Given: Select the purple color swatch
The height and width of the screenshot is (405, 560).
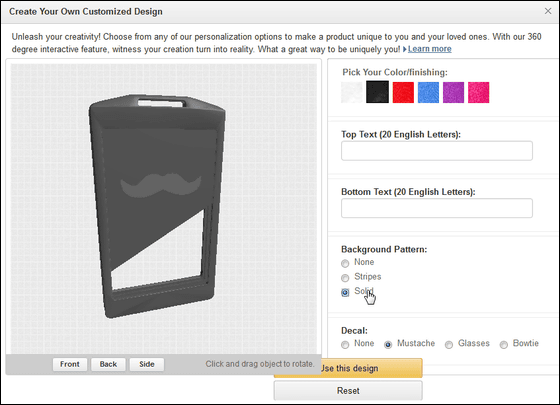Looking at the screenshot, I should pyautogui.click(x=453, y=92).
